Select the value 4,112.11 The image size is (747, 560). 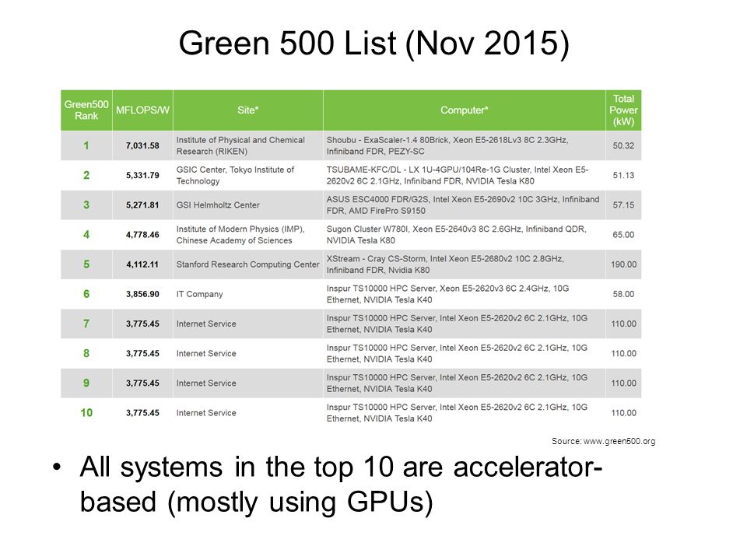pos(142,264)
